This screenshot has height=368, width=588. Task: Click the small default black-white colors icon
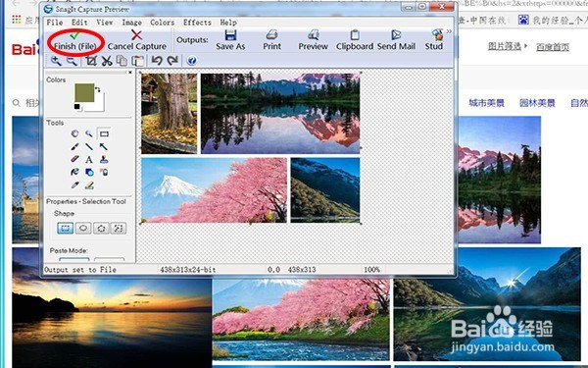click(x=77, y=107)
